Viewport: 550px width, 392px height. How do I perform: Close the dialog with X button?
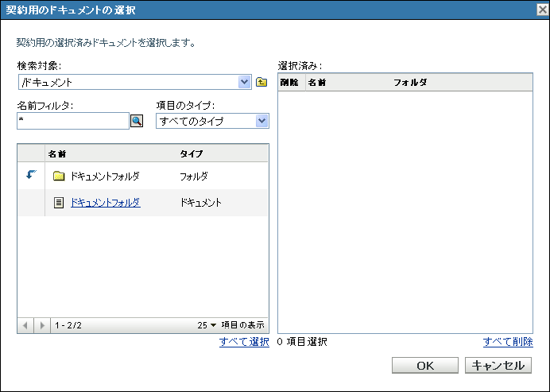coord(543,10)
